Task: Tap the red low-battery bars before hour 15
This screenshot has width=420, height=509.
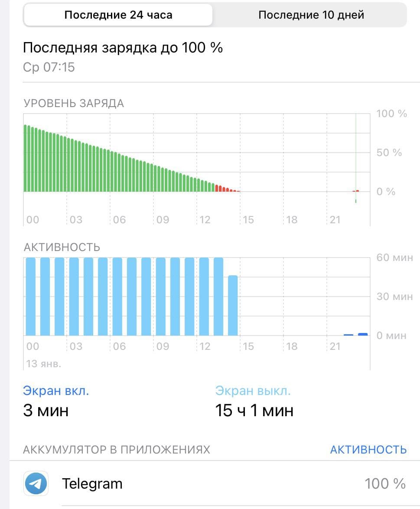Action: click(x=227, y=189)
